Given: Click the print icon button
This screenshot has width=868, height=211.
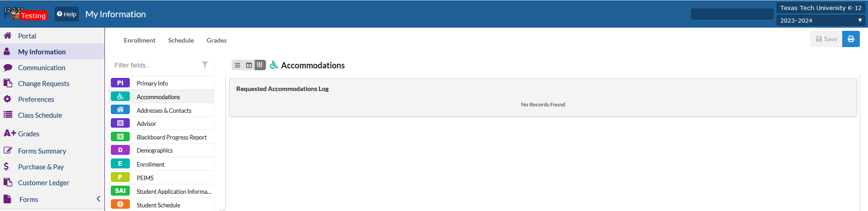Looking at the screenshot, I should click(851, 39).
